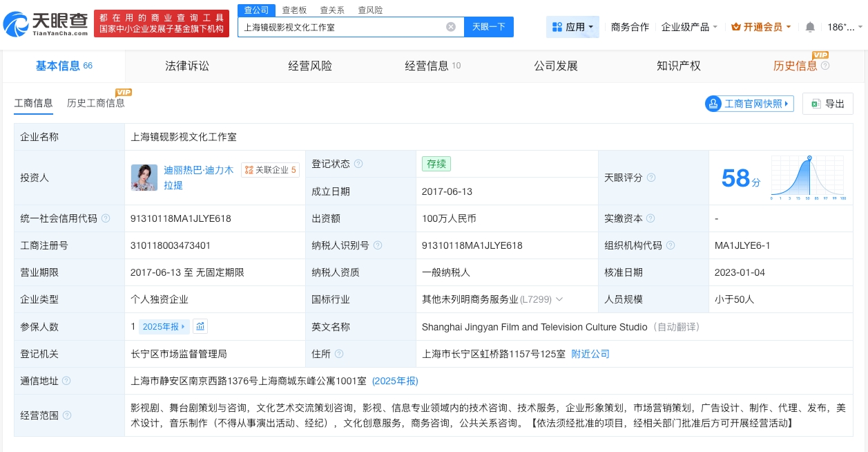Expand the 开通会员 menu

point(762,27)
